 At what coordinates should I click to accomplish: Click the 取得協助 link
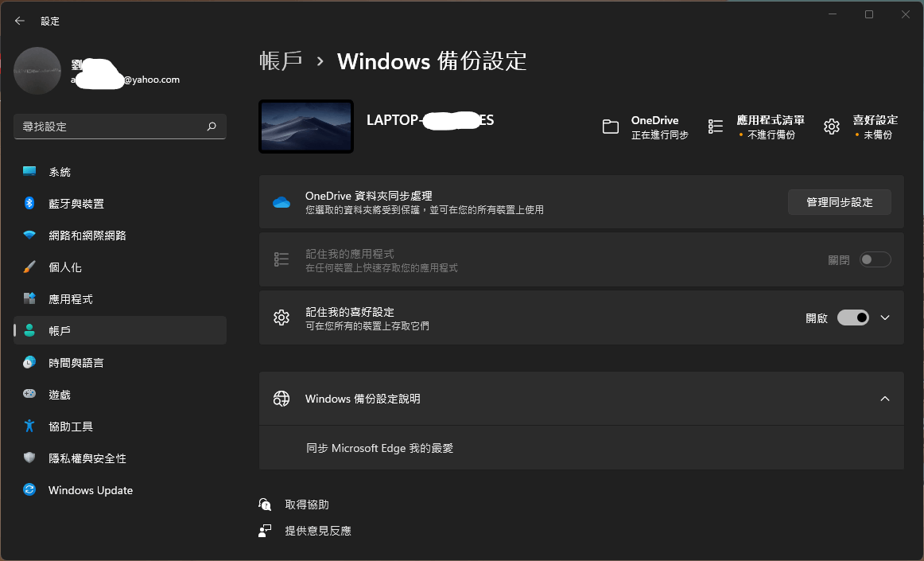(x=307, y=505)
